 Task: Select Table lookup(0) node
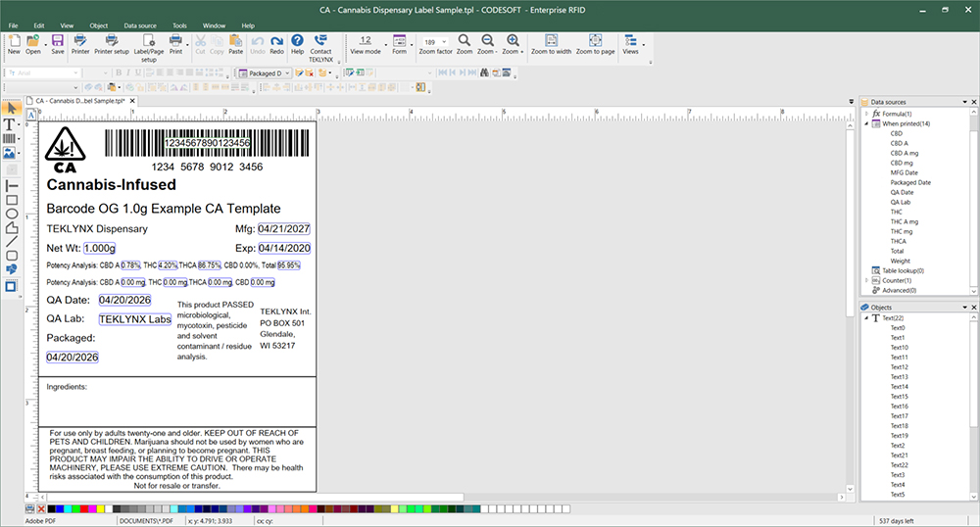(x=903, y=270)
